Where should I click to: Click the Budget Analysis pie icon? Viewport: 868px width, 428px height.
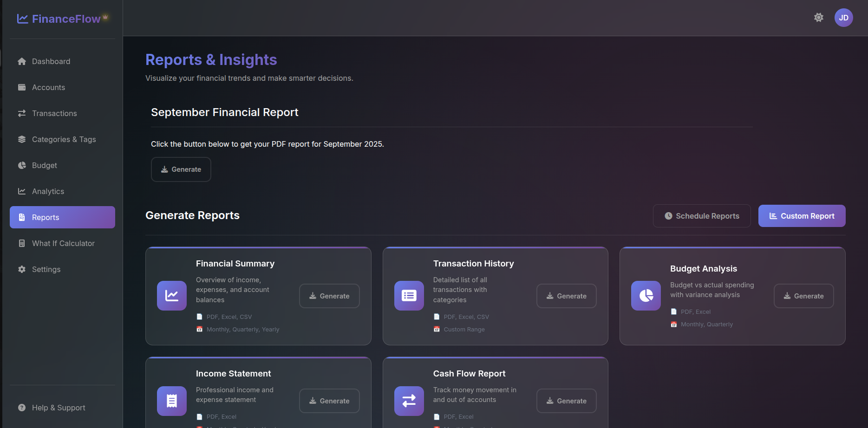pos(646,296)
